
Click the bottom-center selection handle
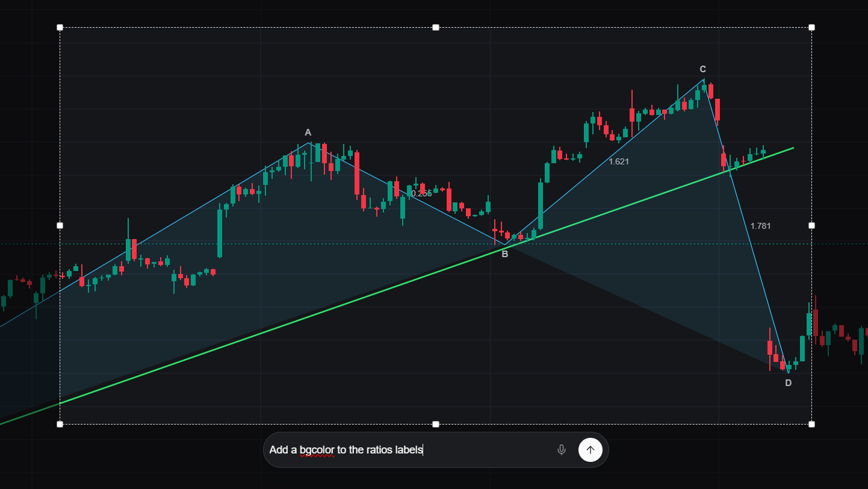coord(436,424)
